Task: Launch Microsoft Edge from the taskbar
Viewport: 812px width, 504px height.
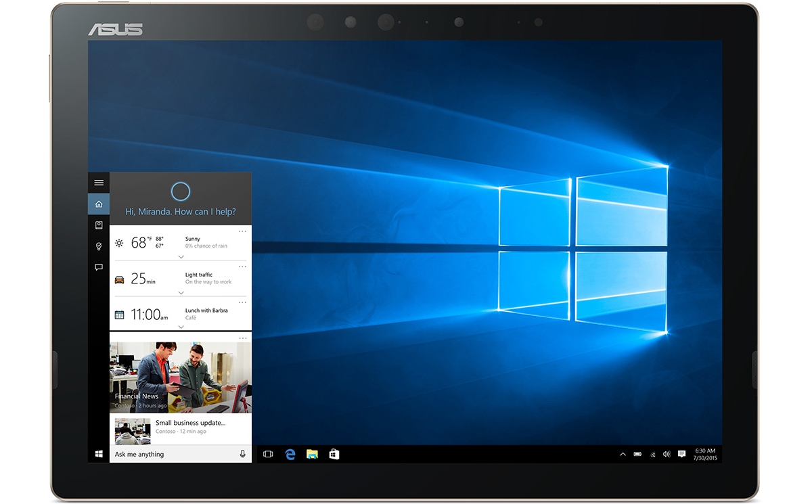Action: pyautogui.click(x=290, y=454)
